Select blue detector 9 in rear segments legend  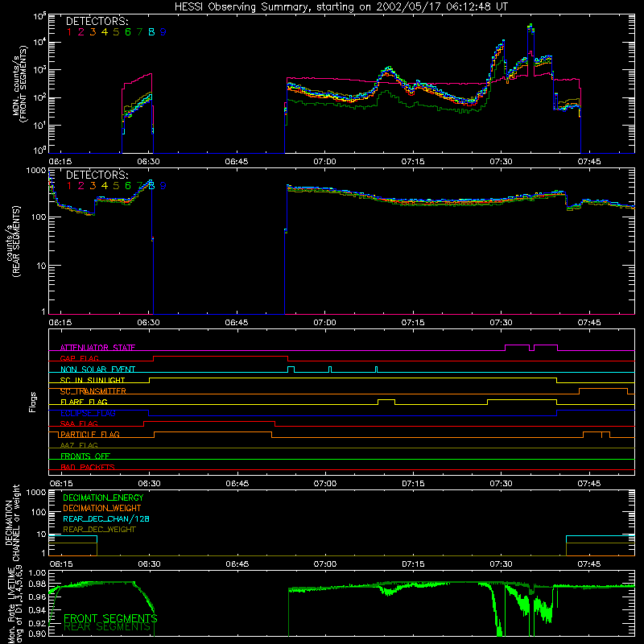point(163,186)
